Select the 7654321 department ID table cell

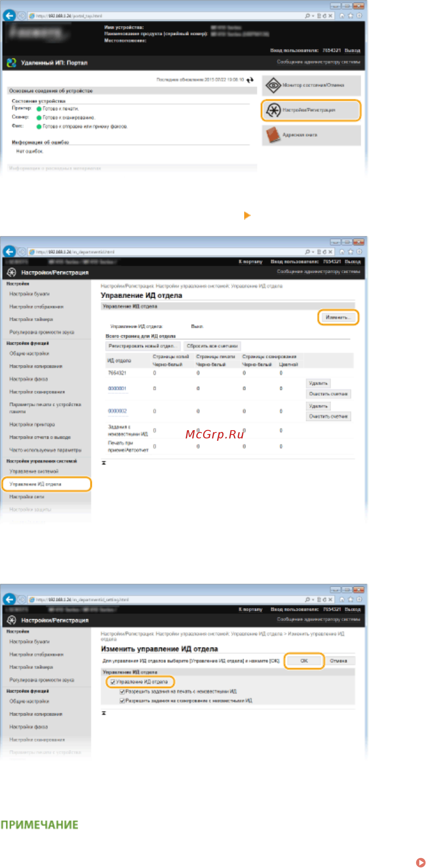(x=117, y=373)
